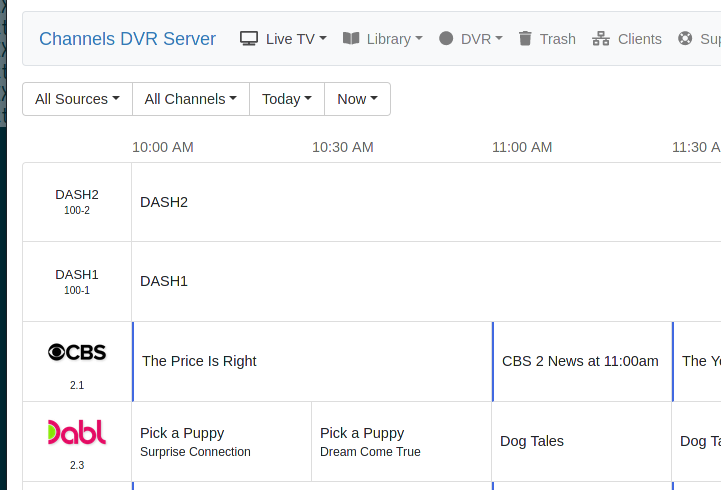Open Pick a Puppy Surprise Connection
Viewport: 721px width, 490px height.
pyautogui.click(x=195, y=441)
